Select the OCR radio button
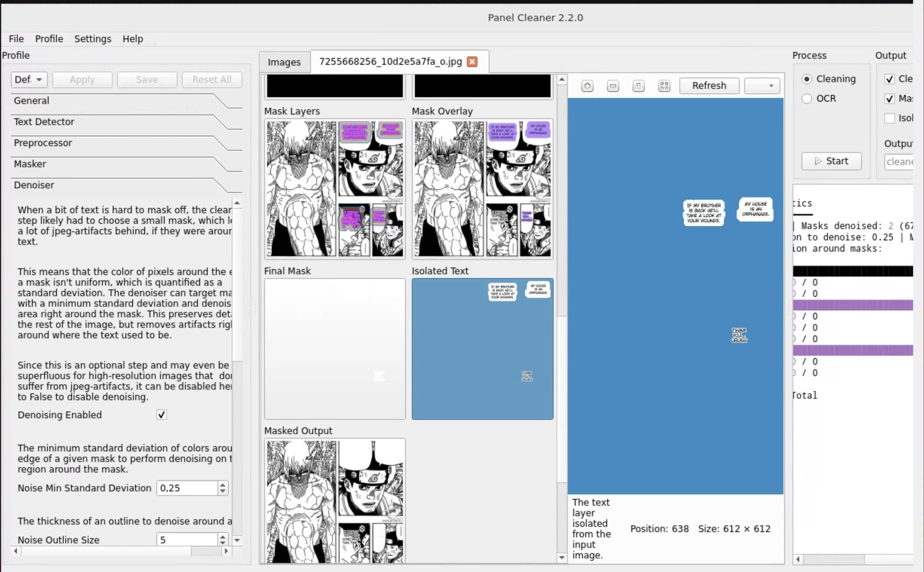Image resolution: width=924 pixels, height=572 pixels. tap(807, 99)
